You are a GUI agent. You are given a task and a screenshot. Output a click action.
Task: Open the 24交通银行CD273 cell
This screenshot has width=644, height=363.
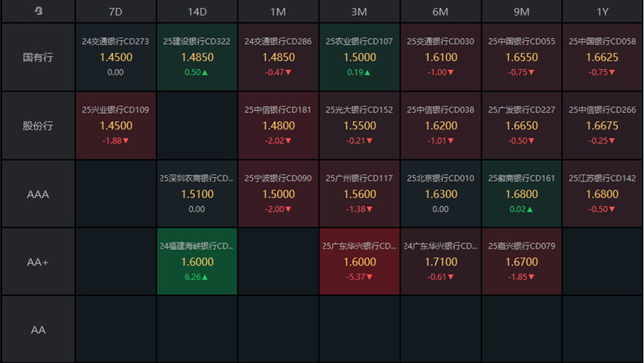pos(115,57)
